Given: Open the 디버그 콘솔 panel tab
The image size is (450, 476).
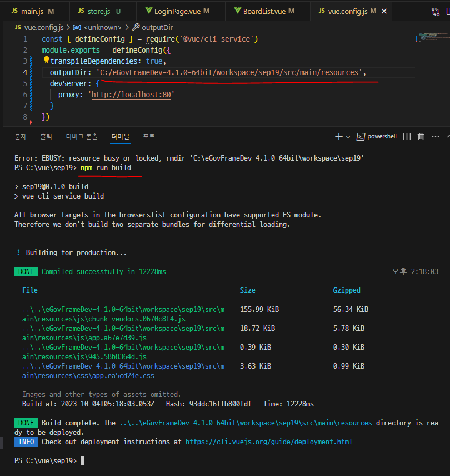Looking at the screenshot, I should pyautogui.click(x=82, y=137).
